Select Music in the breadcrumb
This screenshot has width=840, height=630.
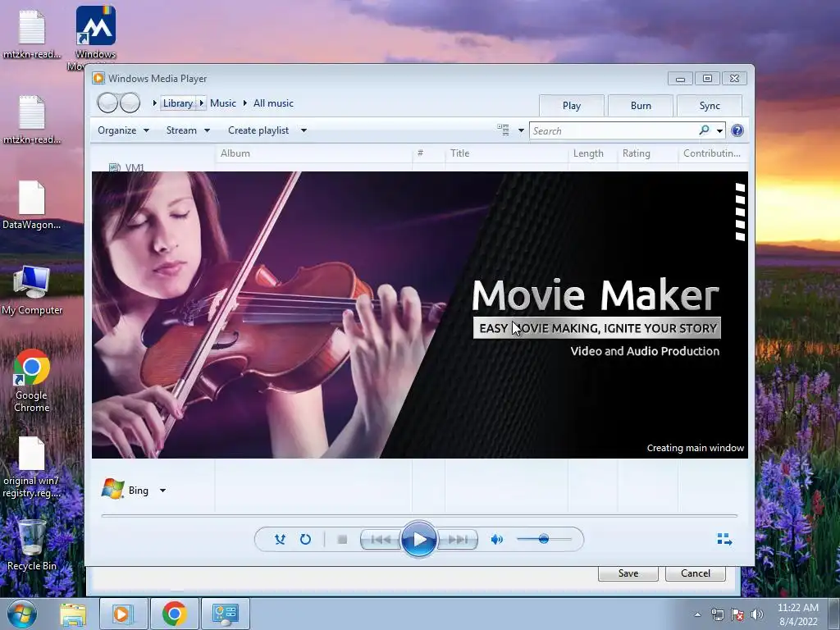pyautogui.click(x=223, y=103)
